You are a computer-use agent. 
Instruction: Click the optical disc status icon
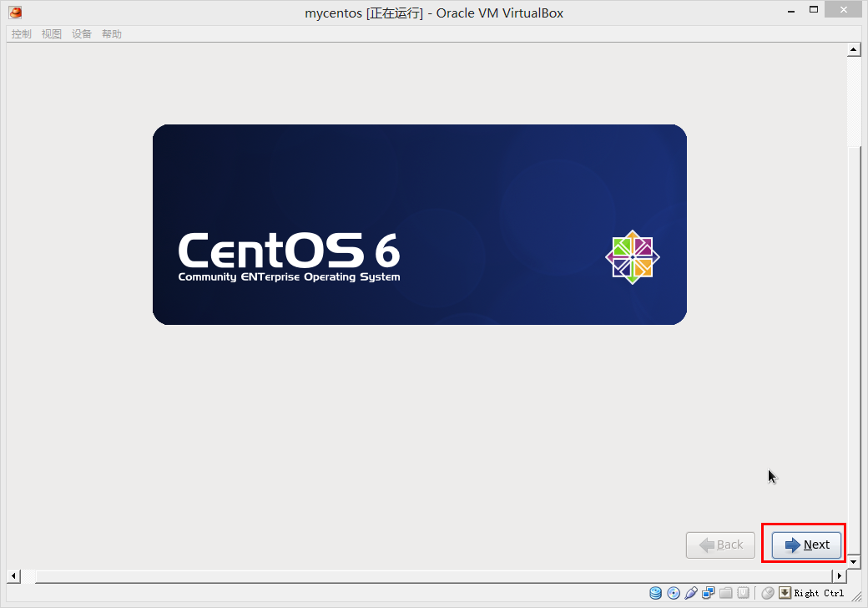(x=674, y=593)
